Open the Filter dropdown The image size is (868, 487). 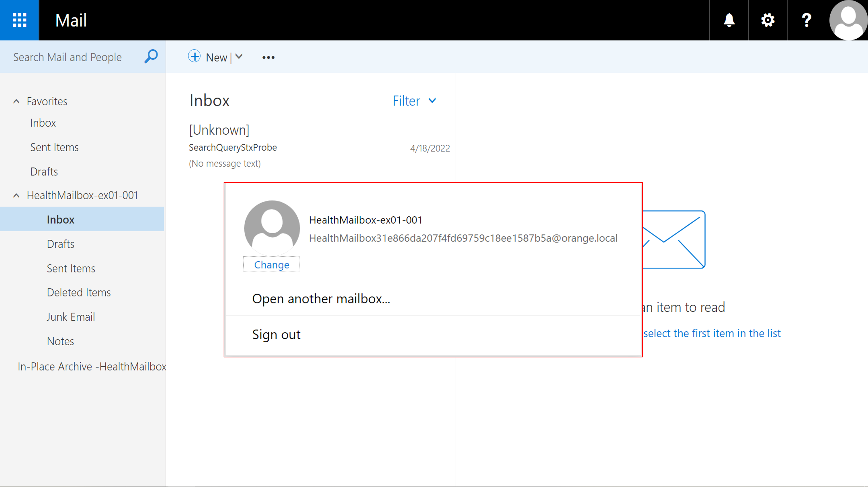[415, 101]
